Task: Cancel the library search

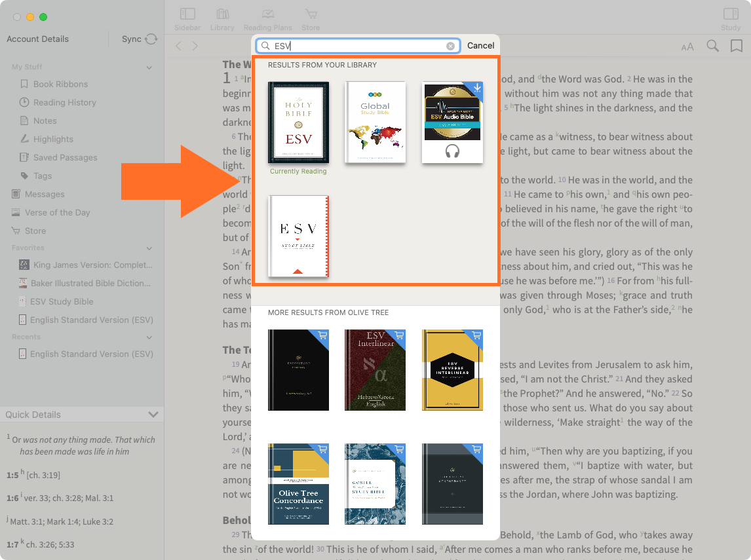Action: (x=480, y=45)
